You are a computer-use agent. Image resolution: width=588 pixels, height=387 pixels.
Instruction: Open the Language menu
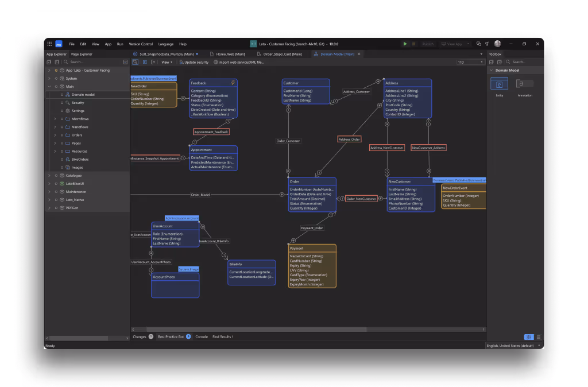(x=166, y=44)
